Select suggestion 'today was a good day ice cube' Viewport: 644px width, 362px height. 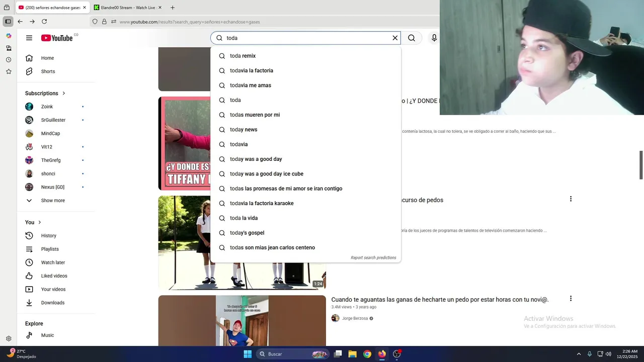(x=306, y=174)
